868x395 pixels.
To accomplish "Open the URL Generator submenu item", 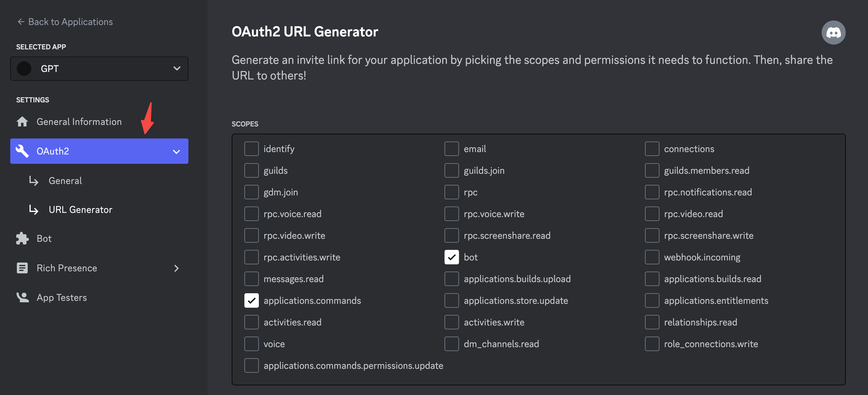I will coord(80,210).
